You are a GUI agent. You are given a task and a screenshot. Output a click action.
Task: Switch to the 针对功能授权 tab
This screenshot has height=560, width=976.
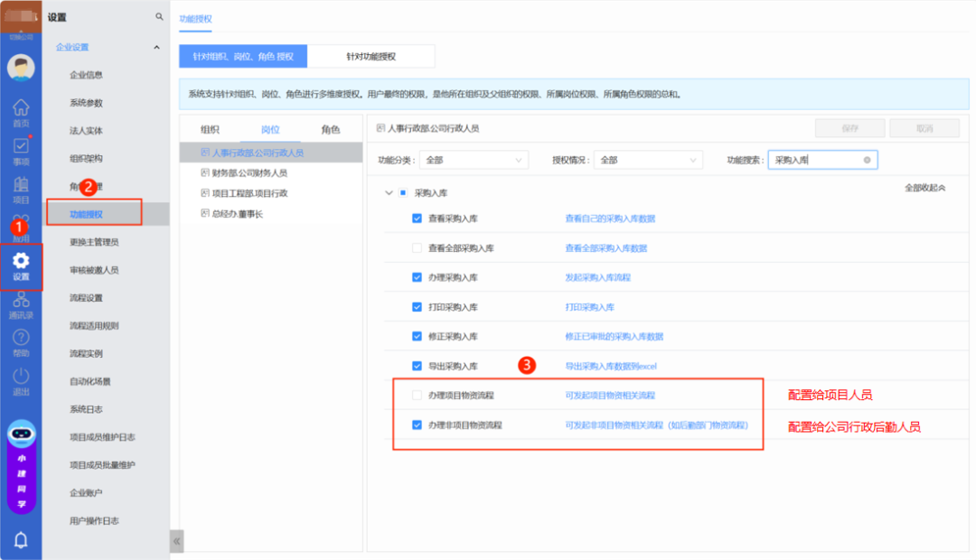coord(371,56)
